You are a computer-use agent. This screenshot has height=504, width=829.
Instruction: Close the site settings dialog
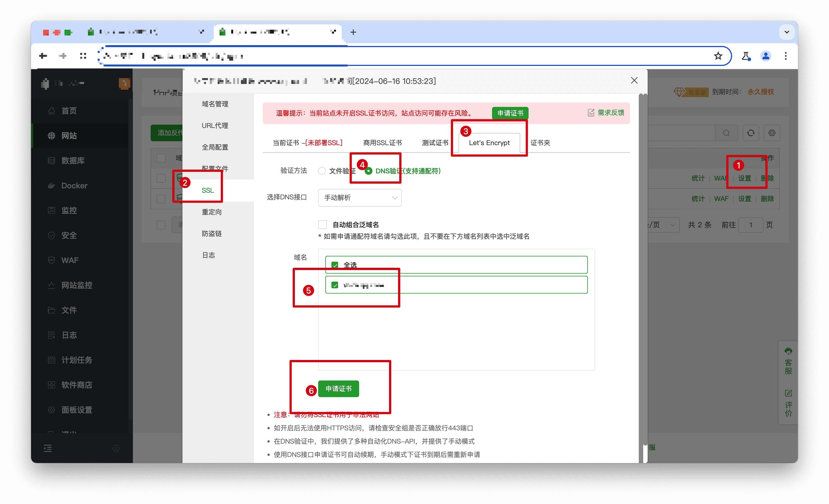tap(634, 80)
